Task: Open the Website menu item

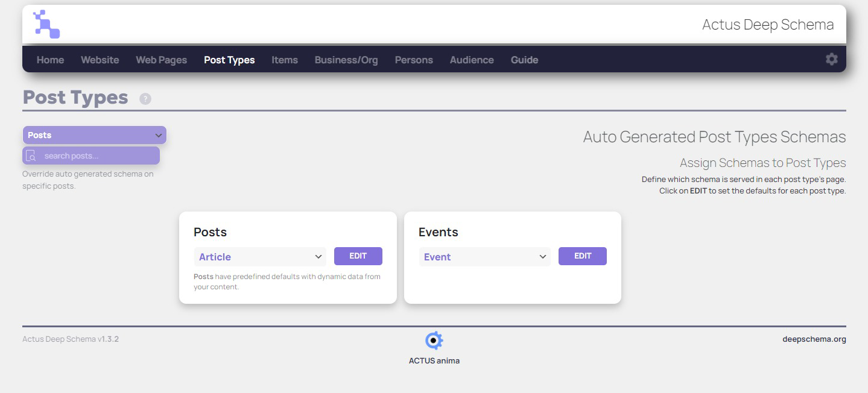Action: pyautogui.click(x=100, y=60)
